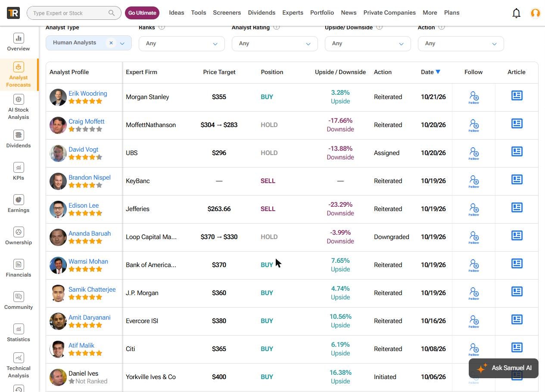Open the Ranks filter dropdown
The image size is (545, 392).
point(182,44)
